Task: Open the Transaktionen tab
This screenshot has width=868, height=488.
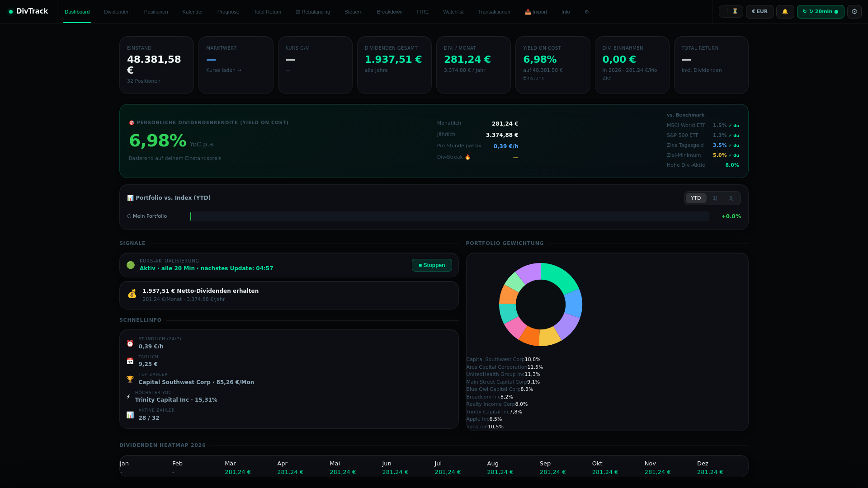Action: coord(494,12)
